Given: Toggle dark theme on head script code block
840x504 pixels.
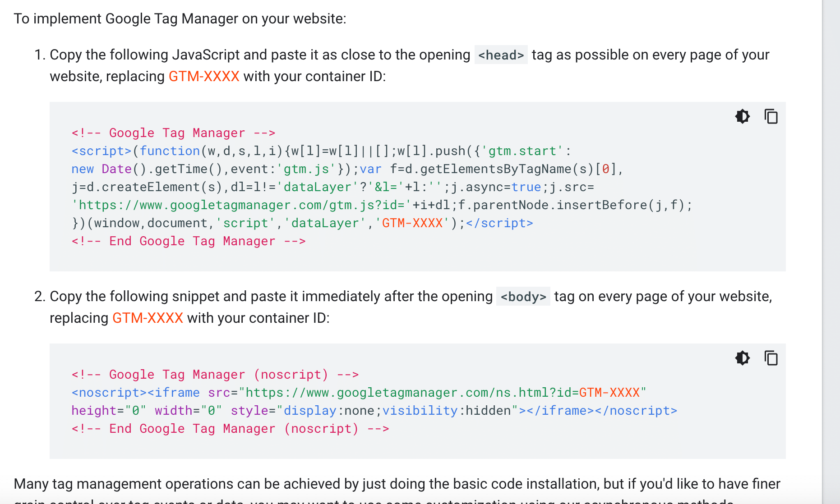Looking at the screenshot, I should point(742,116).
